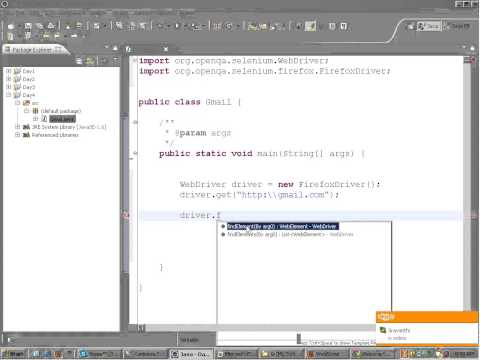Select the Day2 project
The width and height of the screenshot is (480, 360).
28,79
